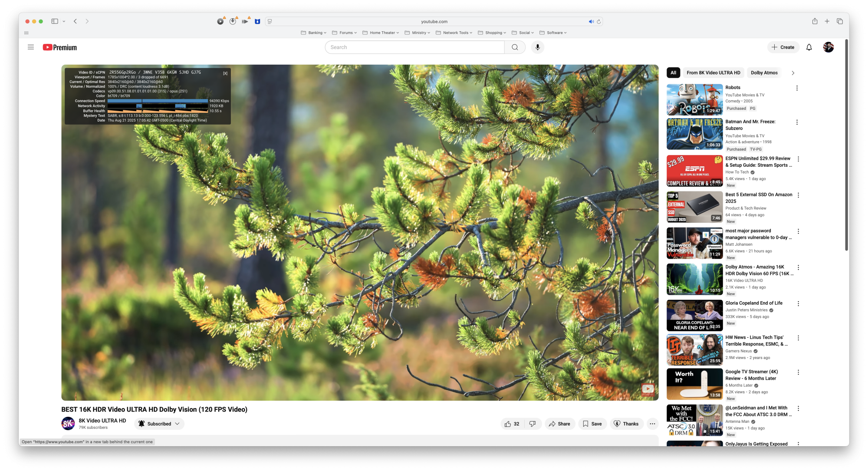The image size is (868, 471).
Task: Expand the Software bookmarks folder
Action: coord(553,33)
